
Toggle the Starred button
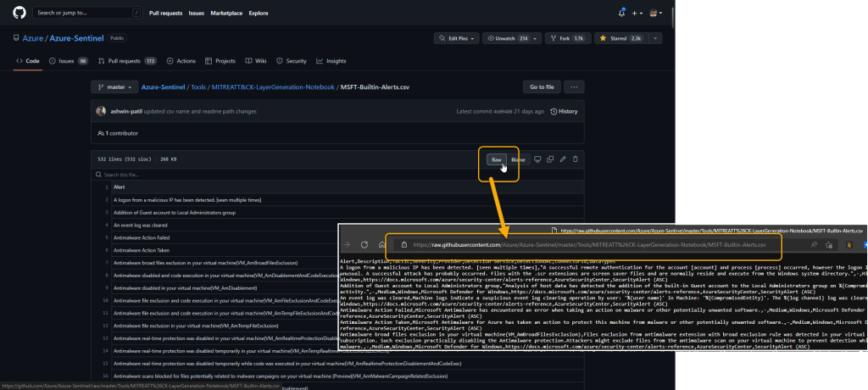(x=621, y=38)
